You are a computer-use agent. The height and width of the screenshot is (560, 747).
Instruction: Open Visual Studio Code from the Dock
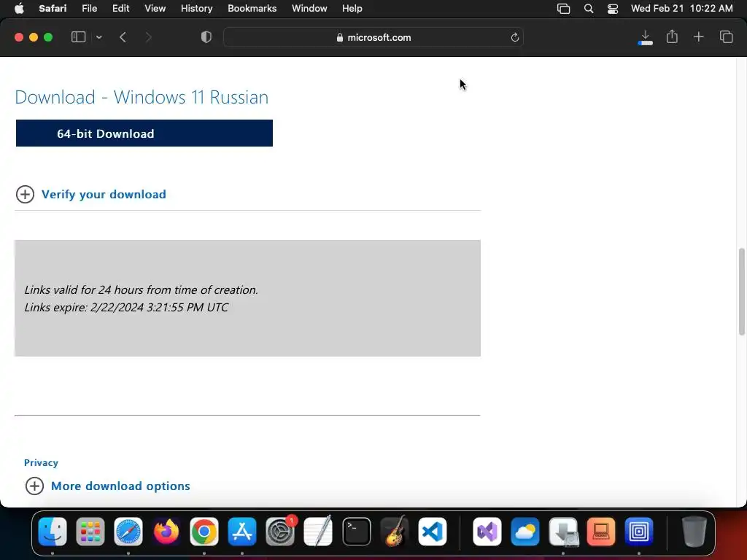pos(433,532)
